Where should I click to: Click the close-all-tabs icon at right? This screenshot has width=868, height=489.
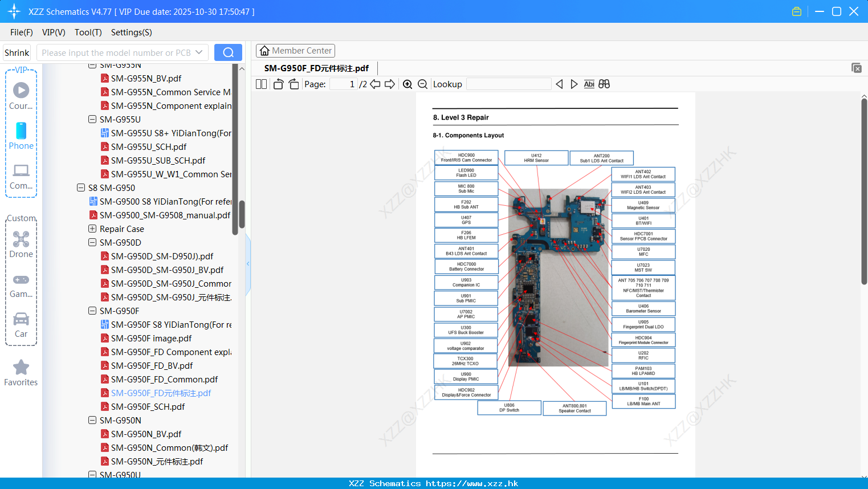tap(857, 68)
